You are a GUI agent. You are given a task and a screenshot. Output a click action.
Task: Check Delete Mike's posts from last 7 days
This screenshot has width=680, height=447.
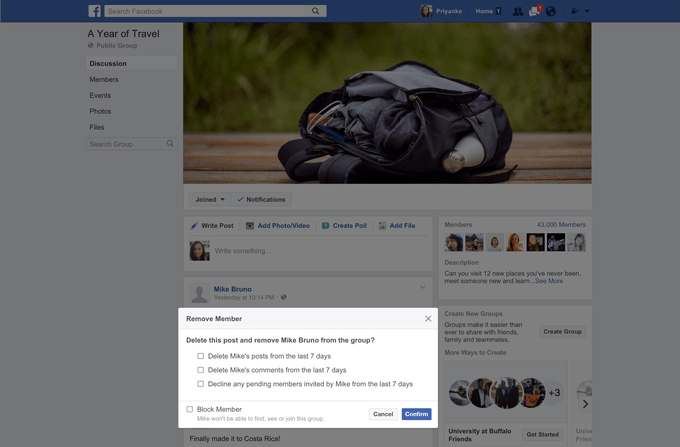[x=201, y=356]
